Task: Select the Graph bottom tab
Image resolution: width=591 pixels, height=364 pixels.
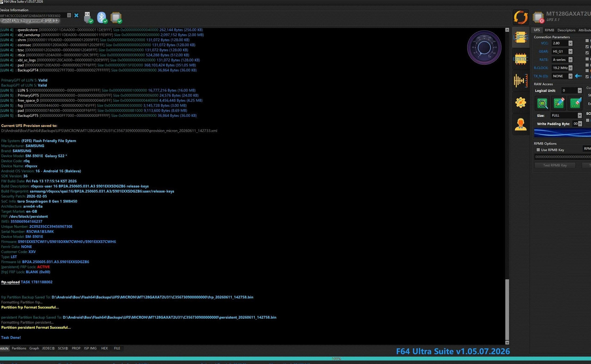Action: tap(34, 348)
